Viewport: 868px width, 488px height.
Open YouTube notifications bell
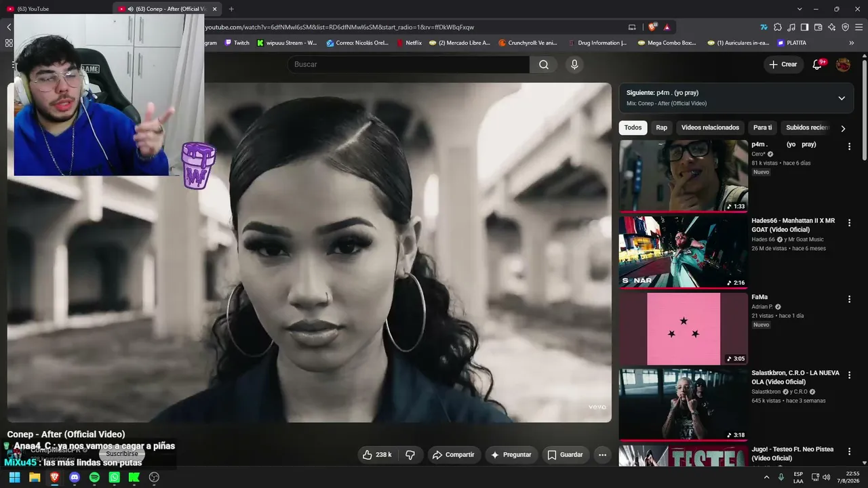(x=818, y=64)
